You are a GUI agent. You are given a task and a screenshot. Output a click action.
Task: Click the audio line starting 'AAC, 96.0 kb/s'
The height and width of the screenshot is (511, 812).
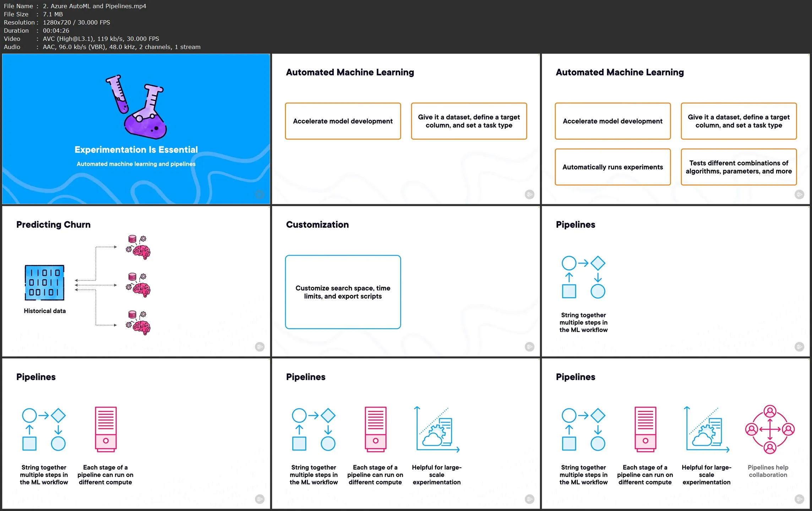121,47
